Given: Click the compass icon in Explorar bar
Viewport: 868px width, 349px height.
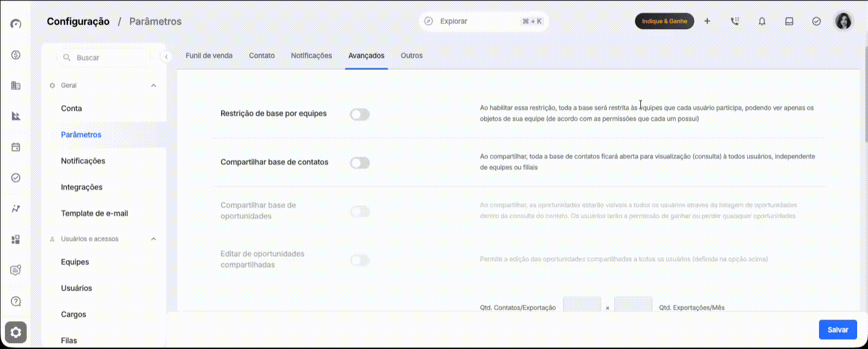Looking at the screenshot, I should coord(429,21).
